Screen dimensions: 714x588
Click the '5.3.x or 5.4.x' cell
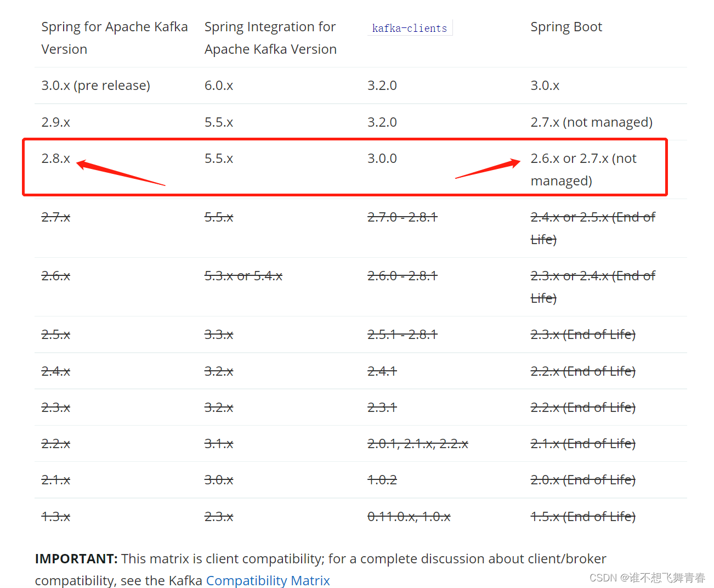243,276
